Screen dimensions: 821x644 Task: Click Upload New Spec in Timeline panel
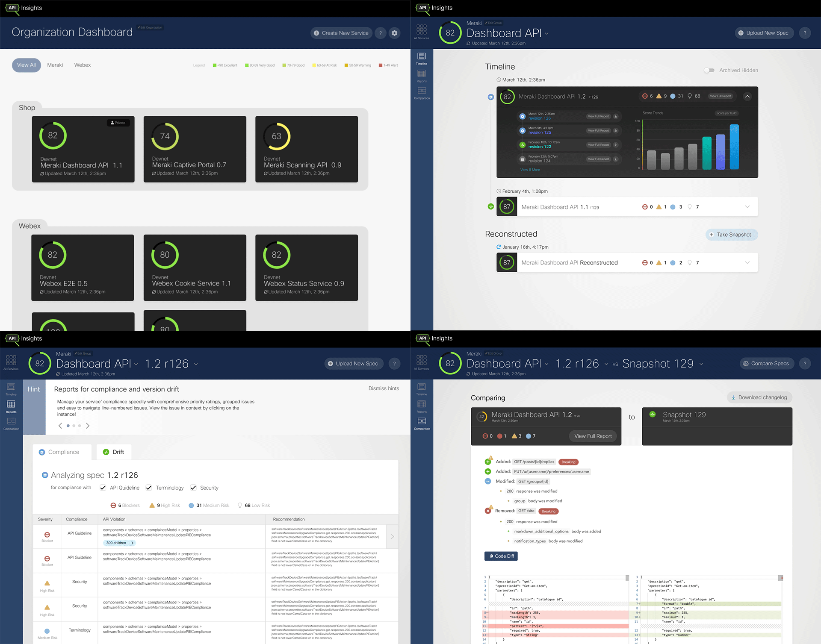click(764, 33)
